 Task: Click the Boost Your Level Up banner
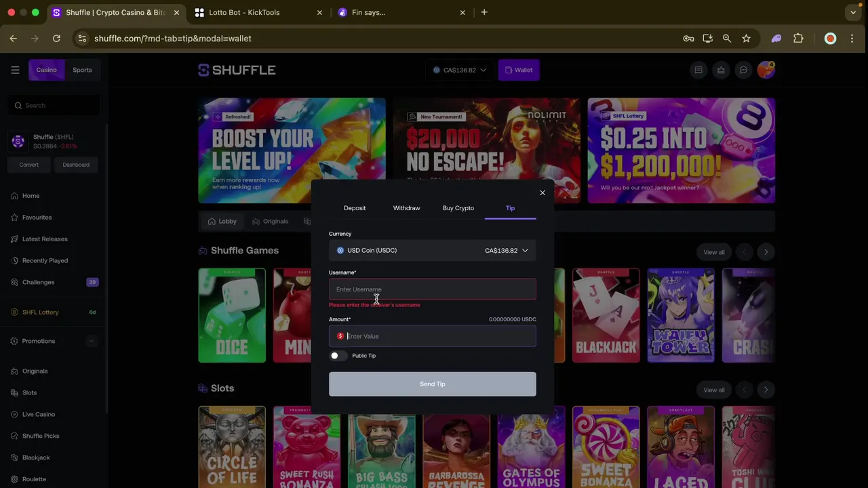[292, 150]
